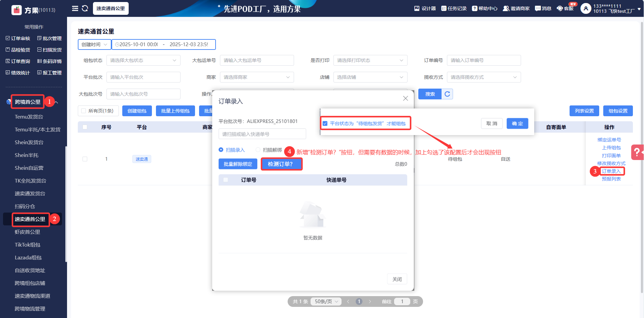Open the 揽收方式 dropdown

coord(484,77)
